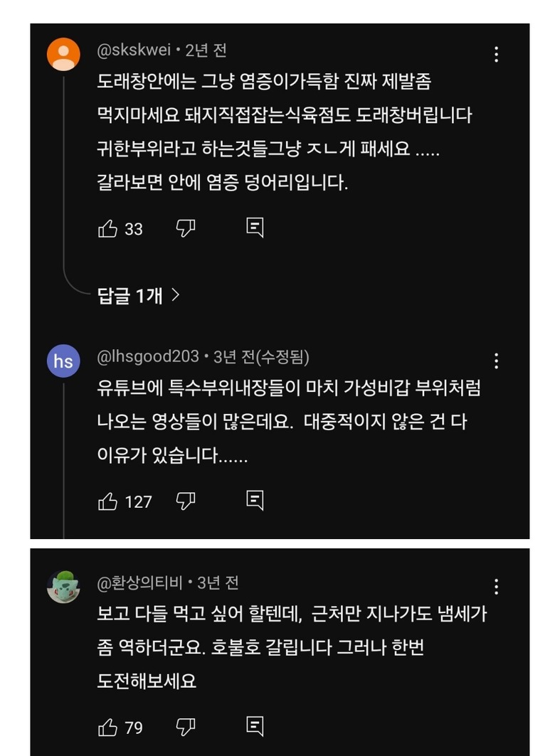The width and height of the screenshot is (555, 756).
Task: Reply to the @환상의티비 comment
Action: click(255, 726)
